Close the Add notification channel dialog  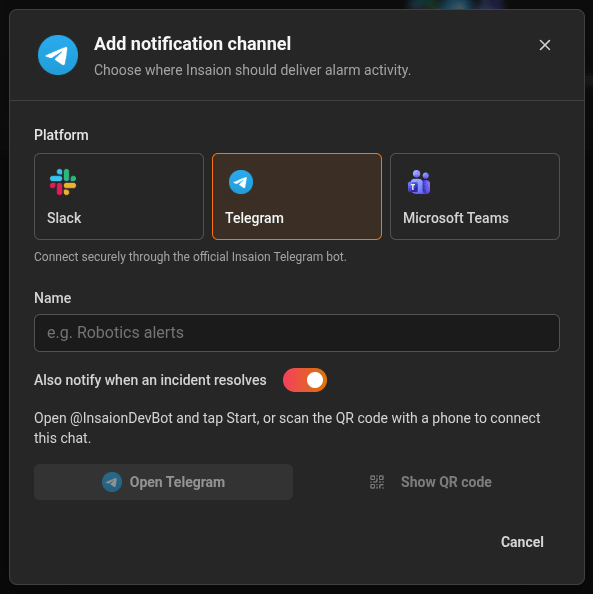point(544,45)
